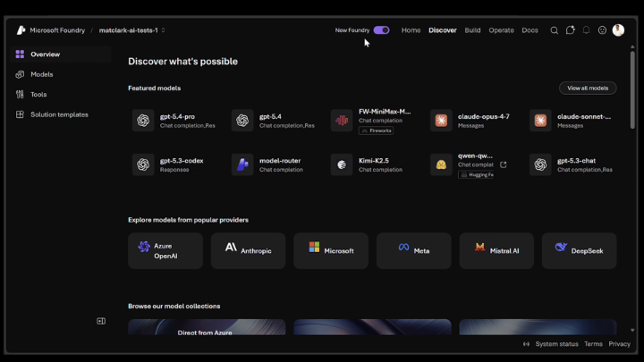Open Tools label in the sidebar

coord(38,95)
